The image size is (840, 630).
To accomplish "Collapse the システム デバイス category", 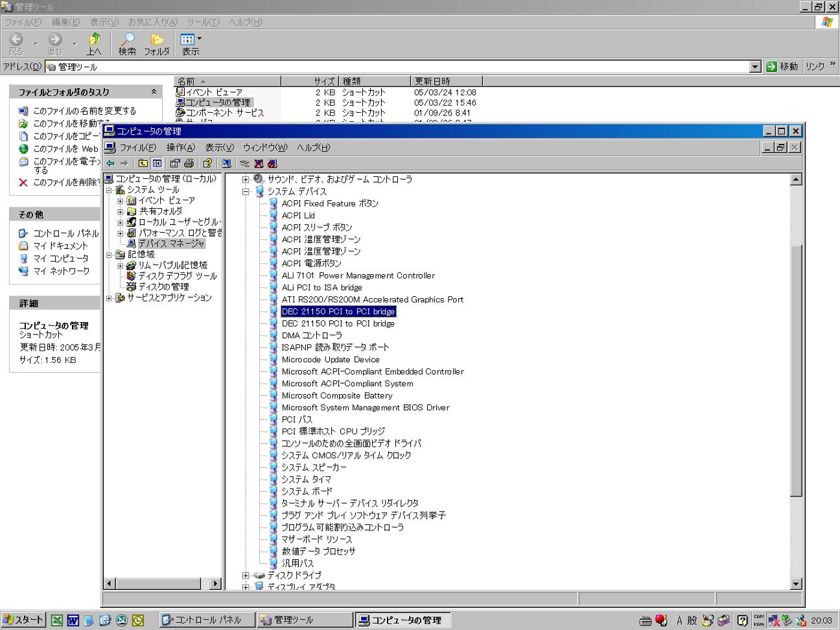I will (x=246, y=191).
